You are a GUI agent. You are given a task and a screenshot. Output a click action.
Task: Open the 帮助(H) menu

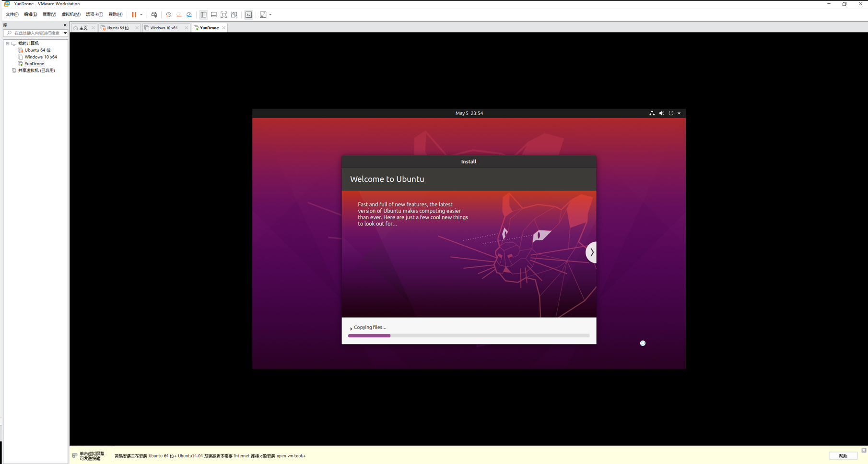[x=116, y=14]
